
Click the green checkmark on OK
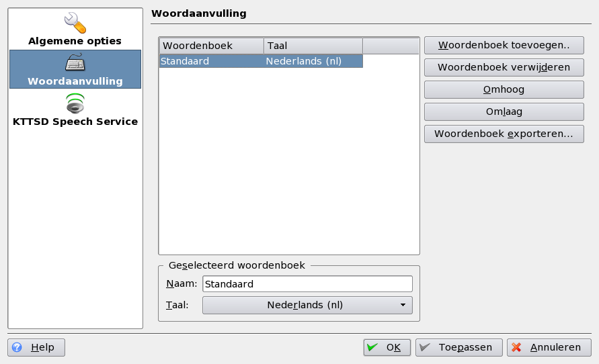coord(373,347)
